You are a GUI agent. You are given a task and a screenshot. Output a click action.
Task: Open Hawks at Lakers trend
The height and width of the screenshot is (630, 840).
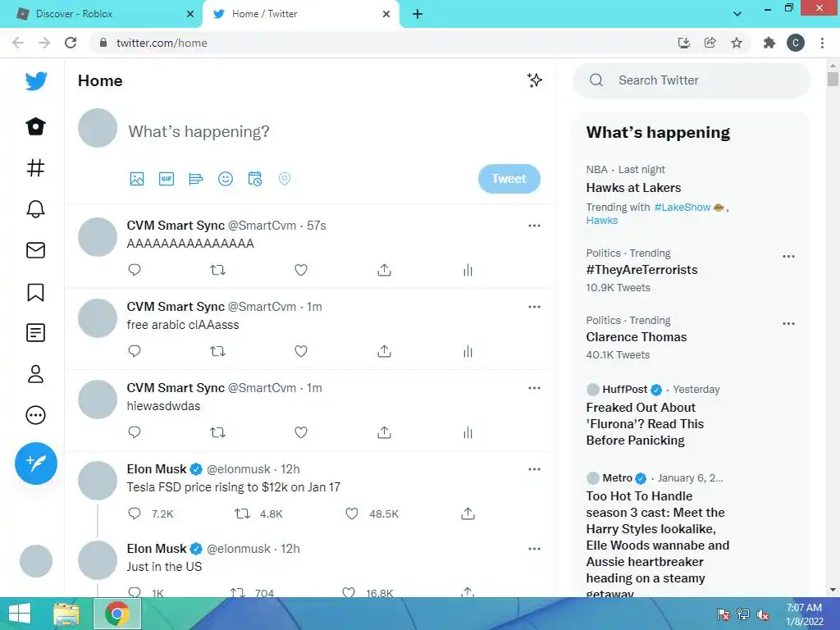(x=633, y=188)
